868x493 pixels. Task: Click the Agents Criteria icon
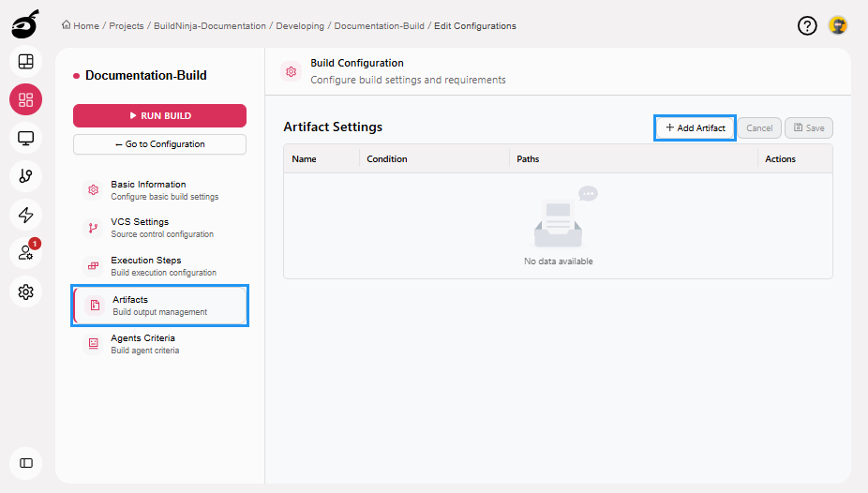pos(93,344)
